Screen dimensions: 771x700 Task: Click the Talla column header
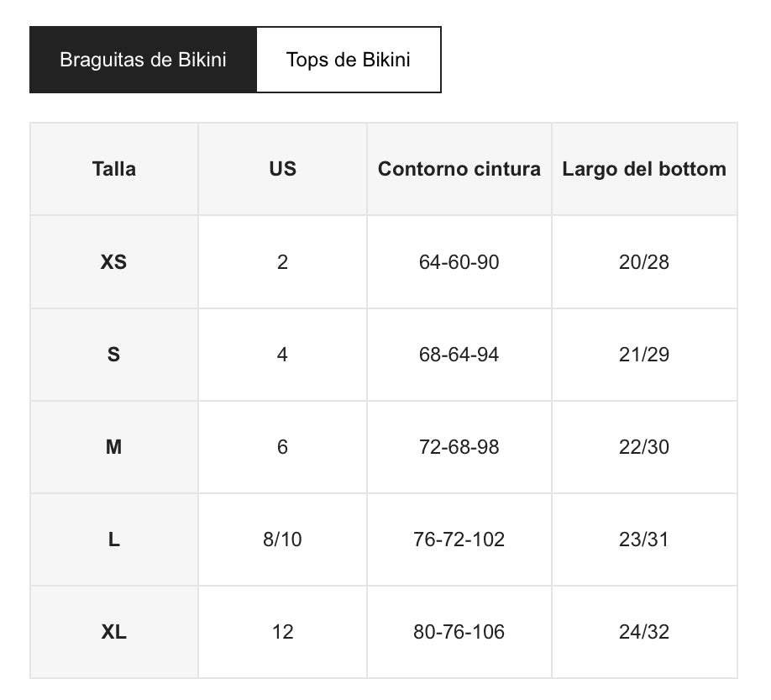point(114,169)
